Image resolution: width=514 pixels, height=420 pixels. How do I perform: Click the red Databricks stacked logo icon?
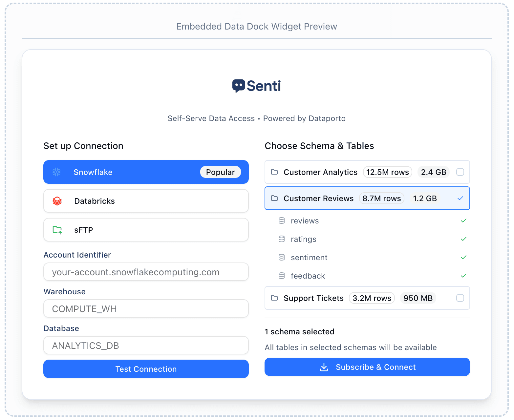click(57, 201)
